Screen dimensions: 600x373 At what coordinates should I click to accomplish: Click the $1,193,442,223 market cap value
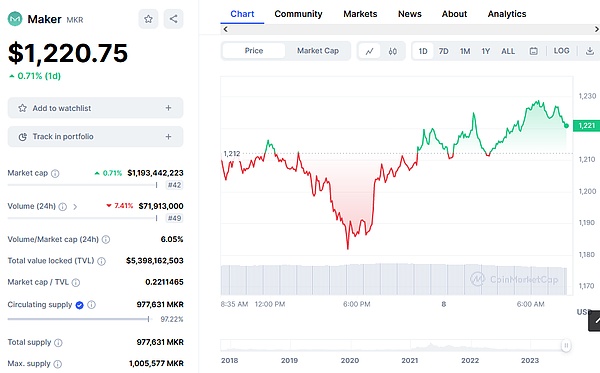[155, 173]
